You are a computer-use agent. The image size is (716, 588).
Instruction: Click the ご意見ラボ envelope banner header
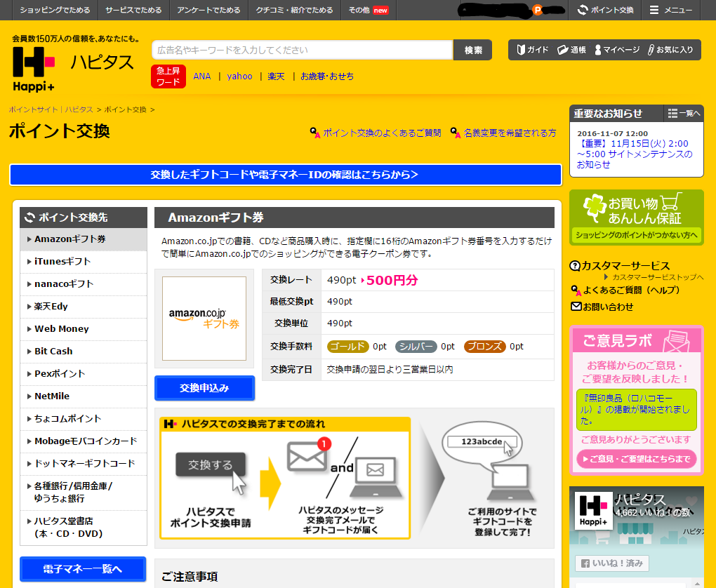[637, 340]
